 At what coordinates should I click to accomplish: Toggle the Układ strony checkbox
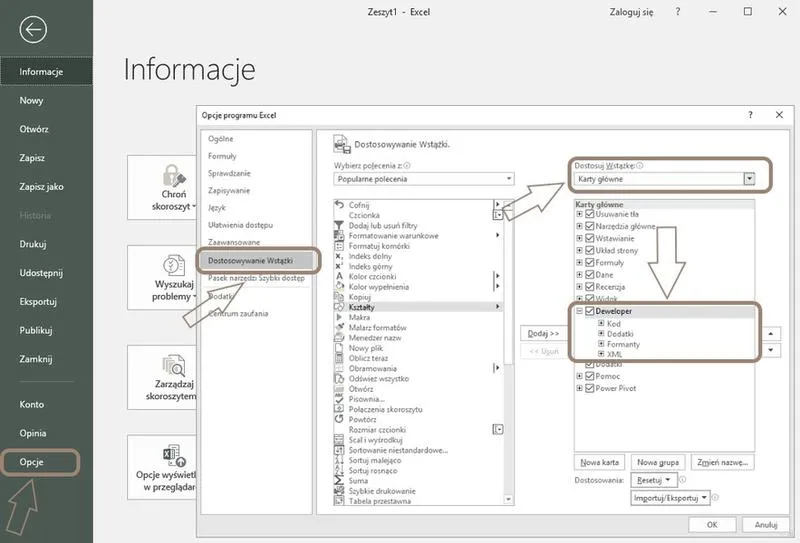pyautogui.click(x=590, y=251)
